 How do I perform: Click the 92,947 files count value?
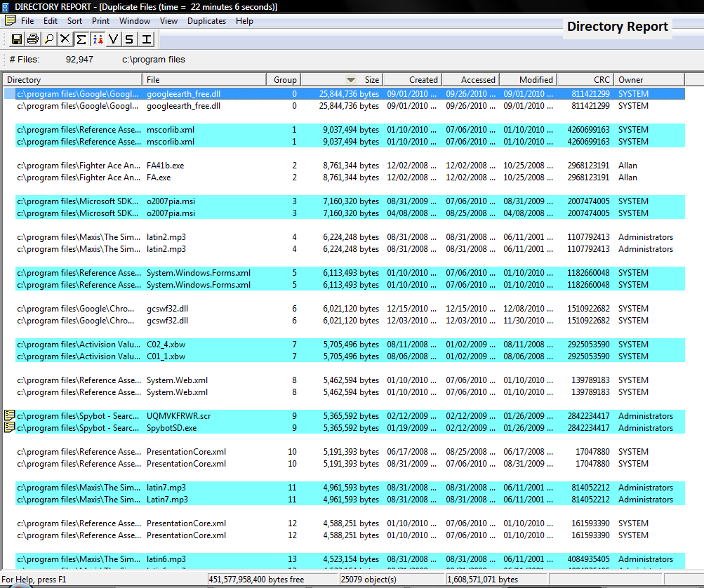point(79,59)
